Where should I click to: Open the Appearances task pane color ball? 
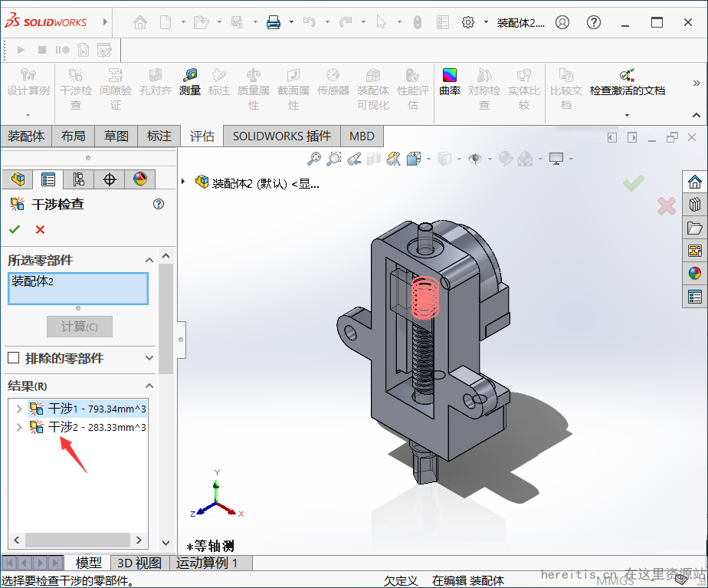click(695, 273)
